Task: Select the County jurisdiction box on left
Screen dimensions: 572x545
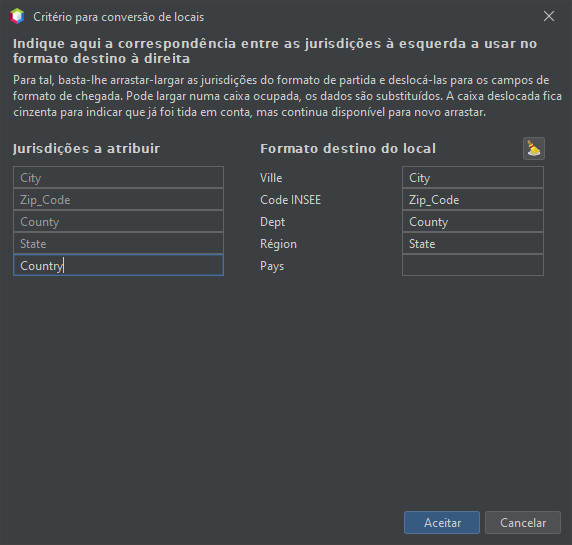Action: pos(119,221)
